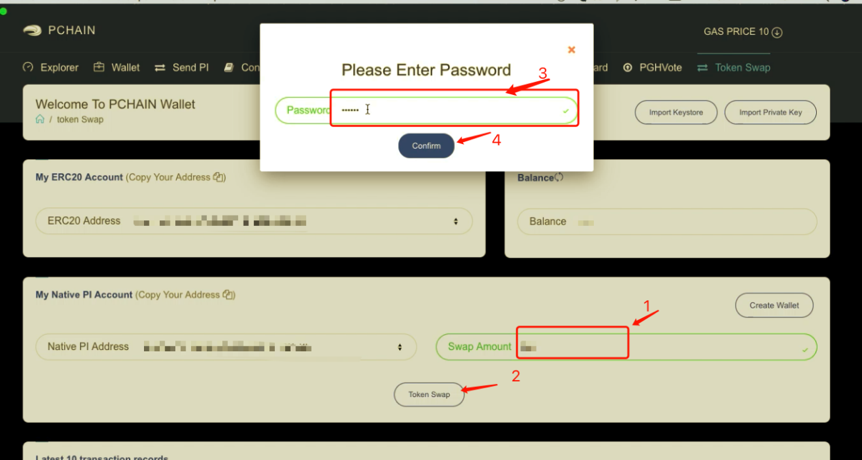
Task: Refresh balance using the circular arrows icon
Action: click(x=559, y=178)
